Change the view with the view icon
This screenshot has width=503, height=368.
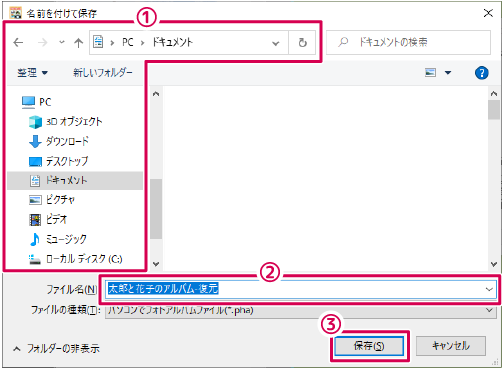coord(430,72)
